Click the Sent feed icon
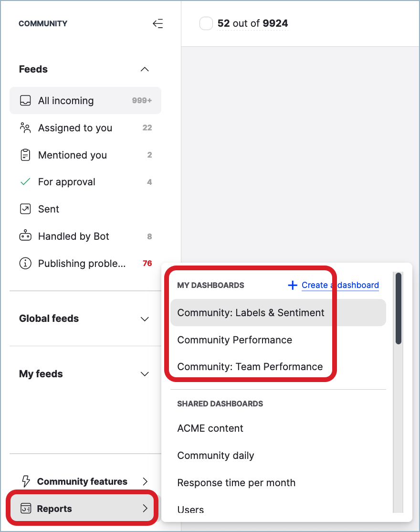Viewport: 420px width, 532px height. click(25, 209)
